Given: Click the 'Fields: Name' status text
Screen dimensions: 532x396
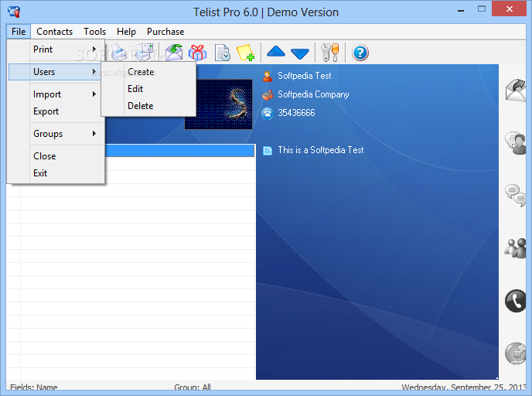Looking at the screenshot, I should click(x=33, y=387).
